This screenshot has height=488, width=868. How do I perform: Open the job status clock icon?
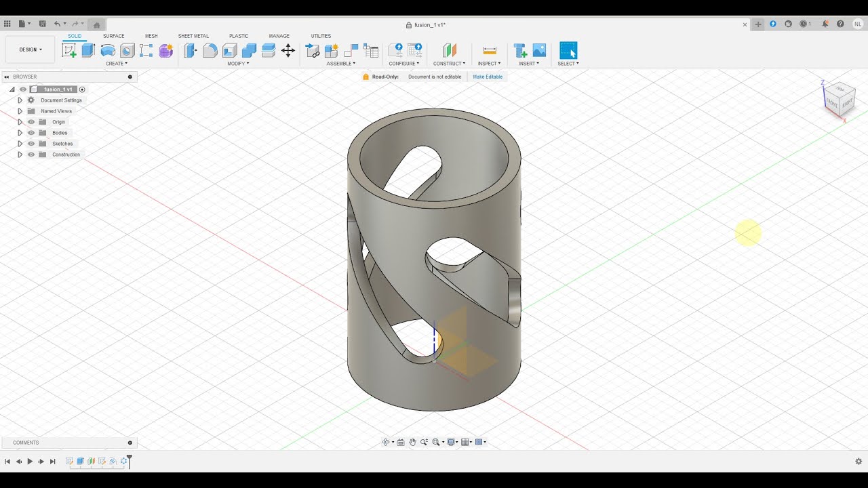click(805, 24)
